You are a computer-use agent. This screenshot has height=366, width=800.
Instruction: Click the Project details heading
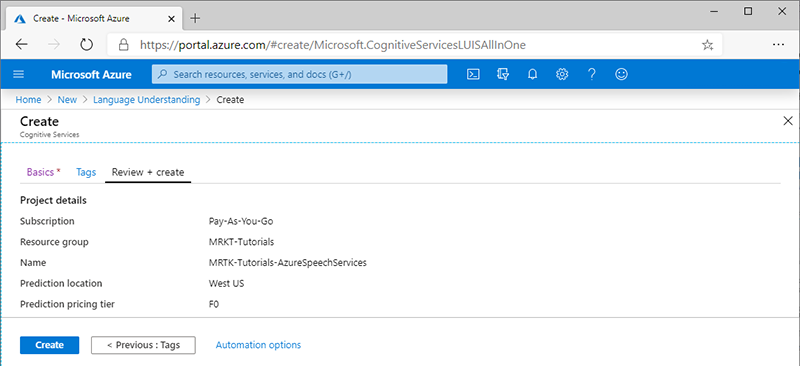point(53,200)
